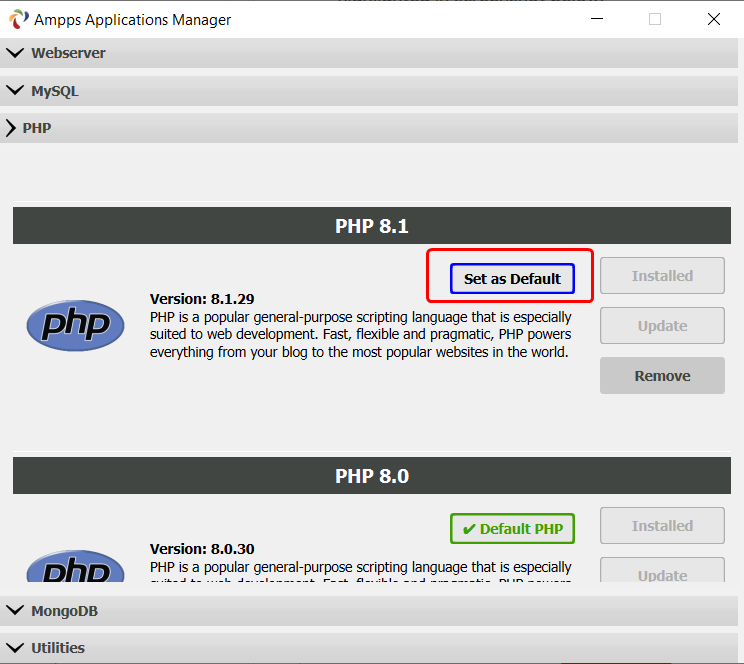Click the Version: 8.1.29 text

pyautogui.click(x=202, y=299)
